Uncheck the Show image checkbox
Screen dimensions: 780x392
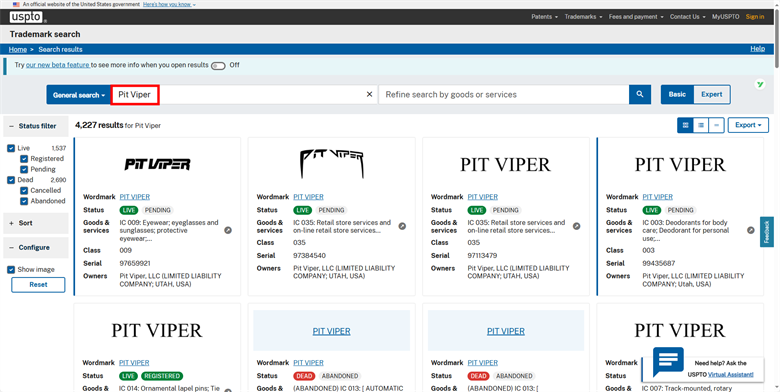tap(11, 270)
